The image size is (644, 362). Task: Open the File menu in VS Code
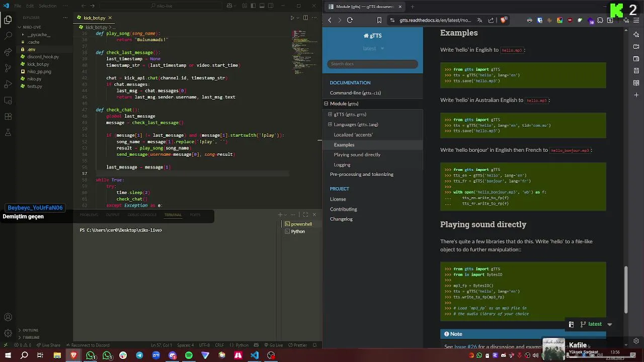[x=18, y=6]
